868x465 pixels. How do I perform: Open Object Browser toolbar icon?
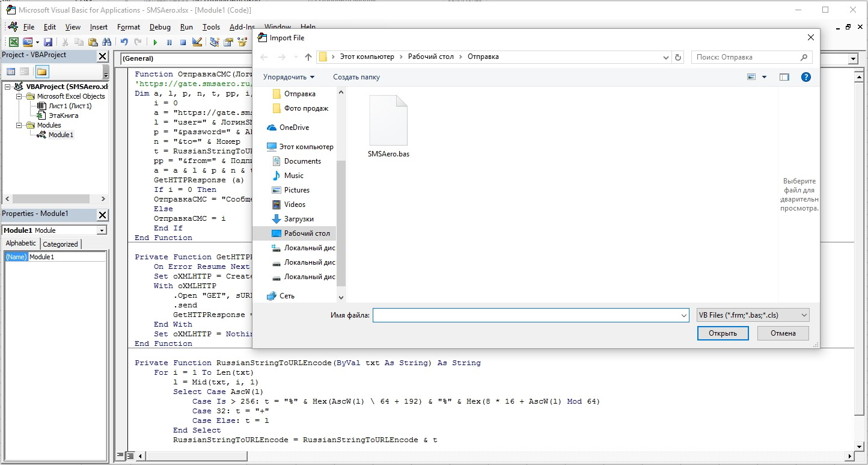242,42
